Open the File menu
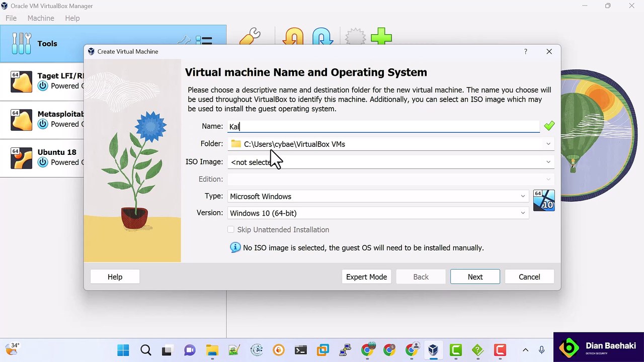The height and width of the screenshot is (362, 644). (x=11, y=18)
